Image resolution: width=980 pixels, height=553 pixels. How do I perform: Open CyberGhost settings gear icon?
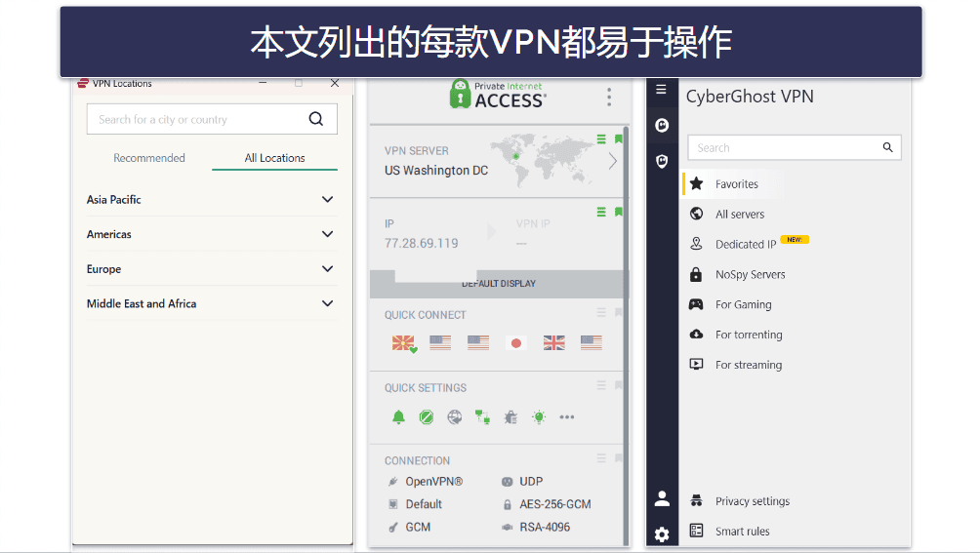click(x=662, y=534)
